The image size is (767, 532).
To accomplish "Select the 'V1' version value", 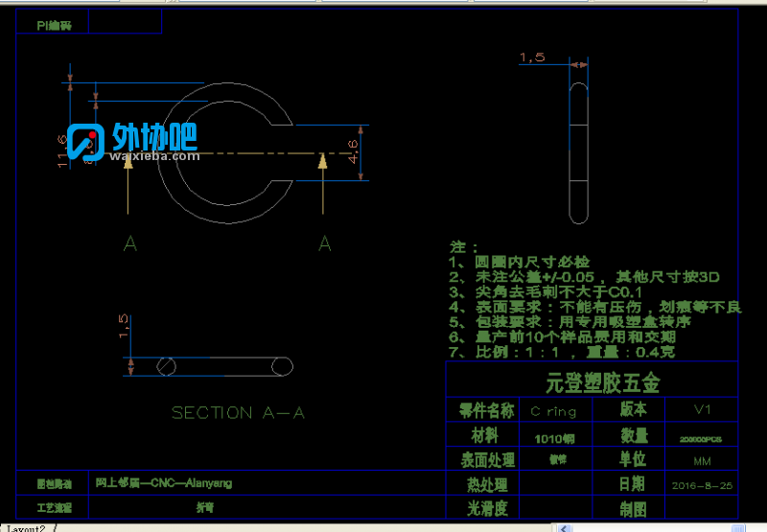I will [x=702, y=409].
